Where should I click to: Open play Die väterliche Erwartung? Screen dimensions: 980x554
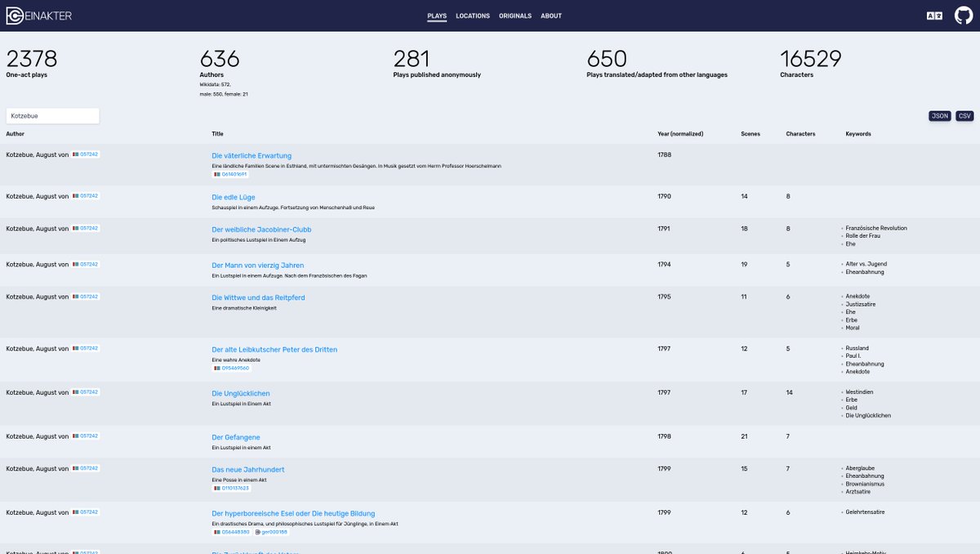pyautogui.click(x=252, y=156)
